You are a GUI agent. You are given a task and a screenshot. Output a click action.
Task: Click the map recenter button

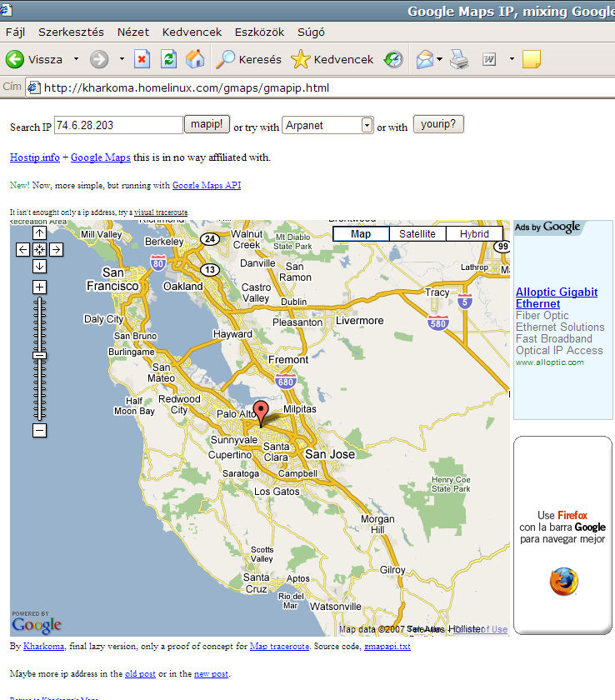[x=39, y=249]
